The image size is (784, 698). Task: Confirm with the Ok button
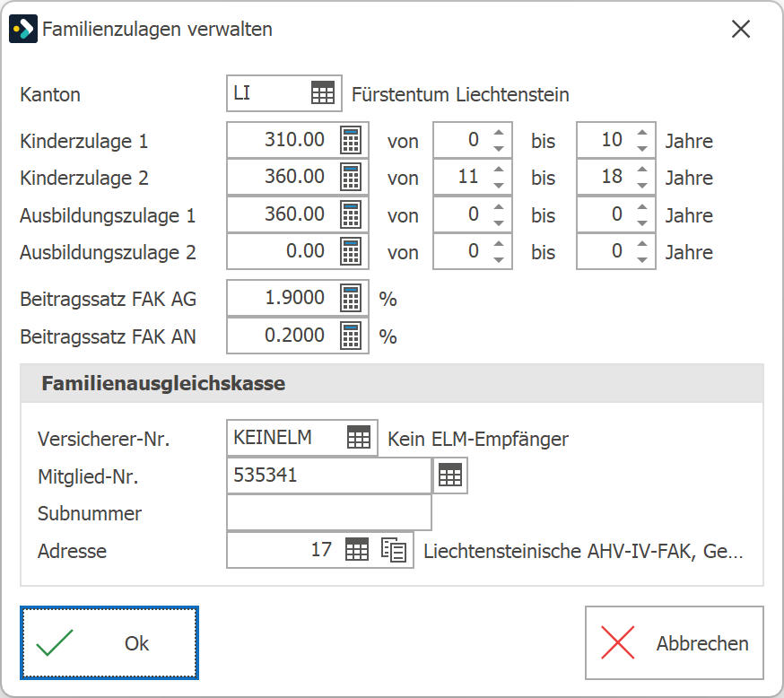(109, 643)
